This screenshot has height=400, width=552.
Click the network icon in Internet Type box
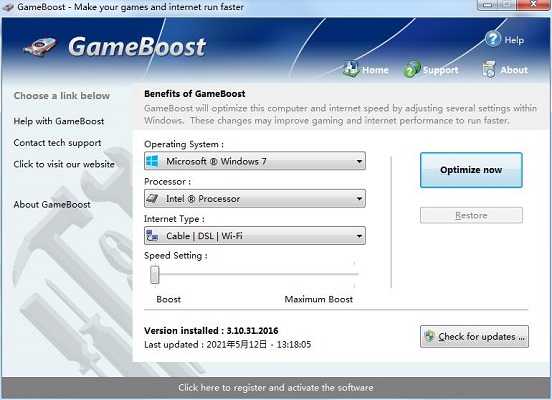pos(152,236)
